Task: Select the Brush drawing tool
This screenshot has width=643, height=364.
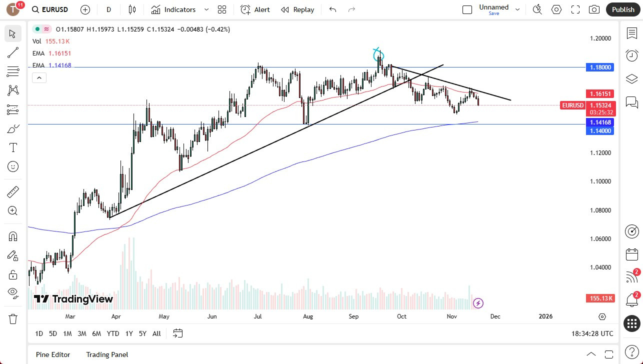Action: tap(13, 128)
